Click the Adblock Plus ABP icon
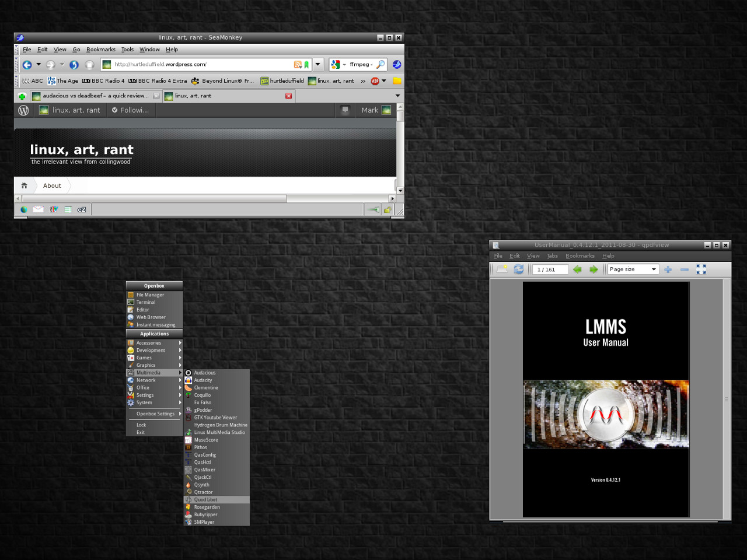 375,81
